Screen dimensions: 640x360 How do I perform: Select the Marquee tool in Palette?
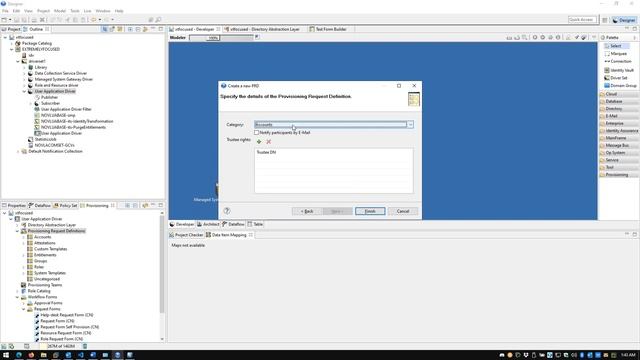[619, 53]
